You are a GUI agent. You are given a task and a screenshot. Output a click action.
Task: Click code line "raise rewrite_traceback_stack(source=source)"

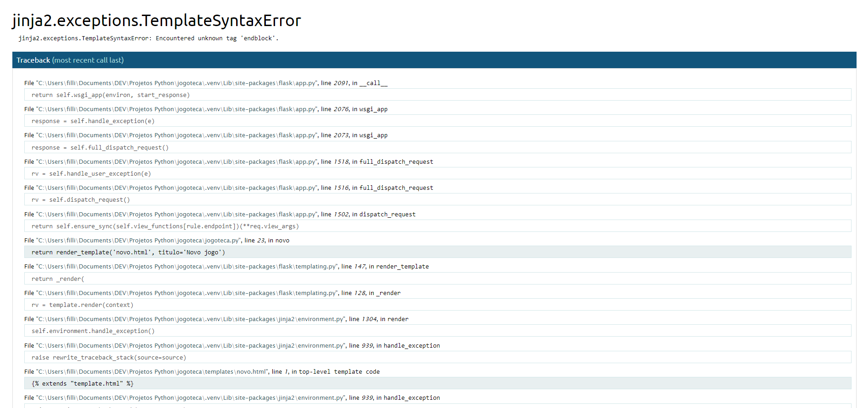click(x=437, y=357)
